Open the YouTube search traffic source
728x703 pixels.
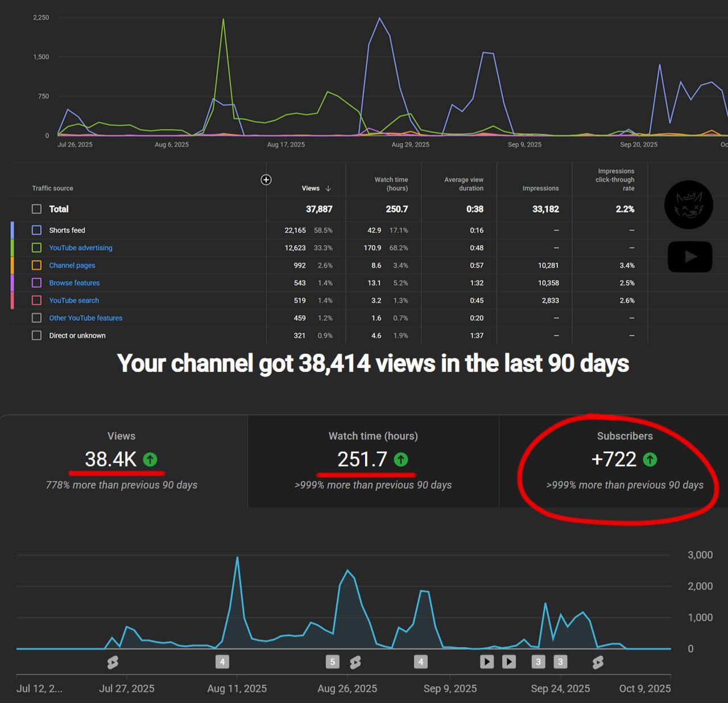tap(73, 300)
